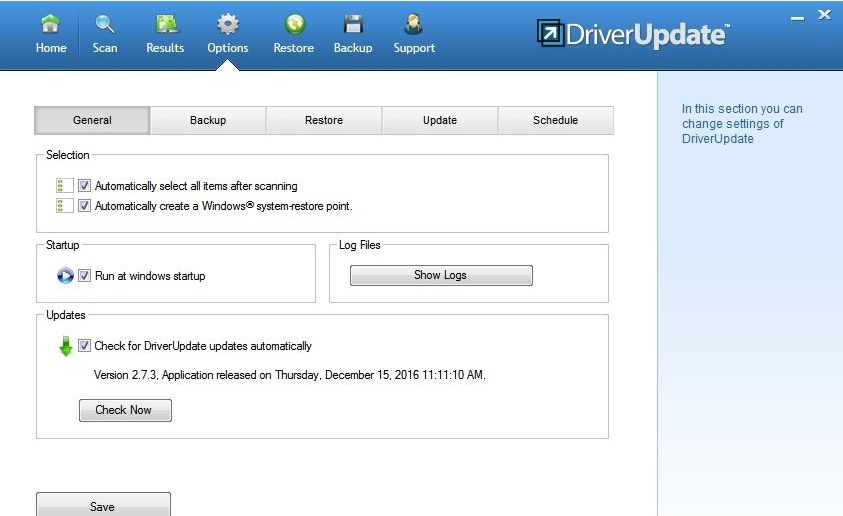The image size is (843, 516).
Task: Open the Support person icon
Action: [413, 24]
